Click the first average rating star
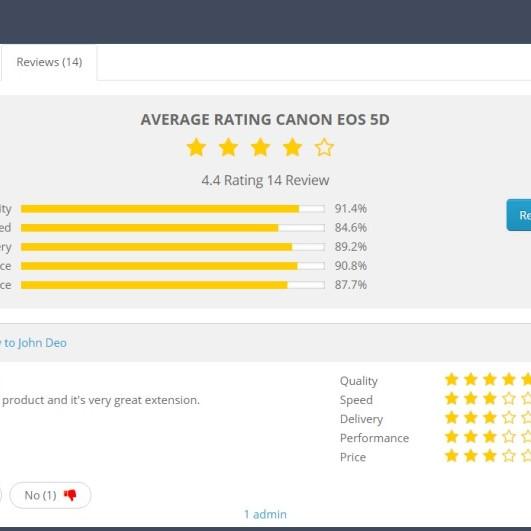 pos(196,147)
